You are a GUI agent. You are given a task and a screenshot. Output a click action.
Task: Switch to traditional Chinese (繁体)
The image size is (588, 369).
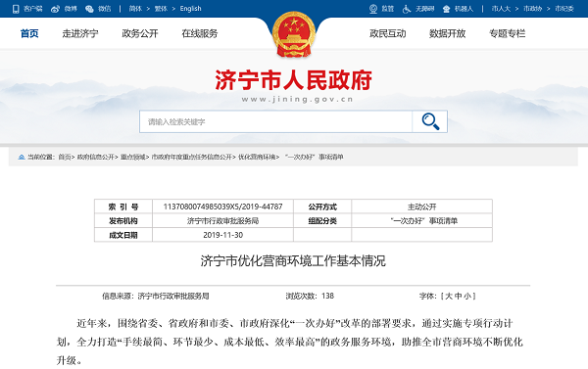[161, 9]
